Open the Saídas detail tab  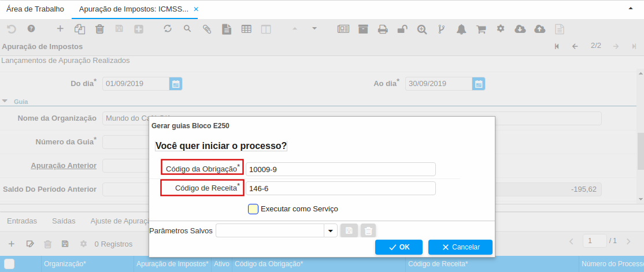(x=64, y=221)
